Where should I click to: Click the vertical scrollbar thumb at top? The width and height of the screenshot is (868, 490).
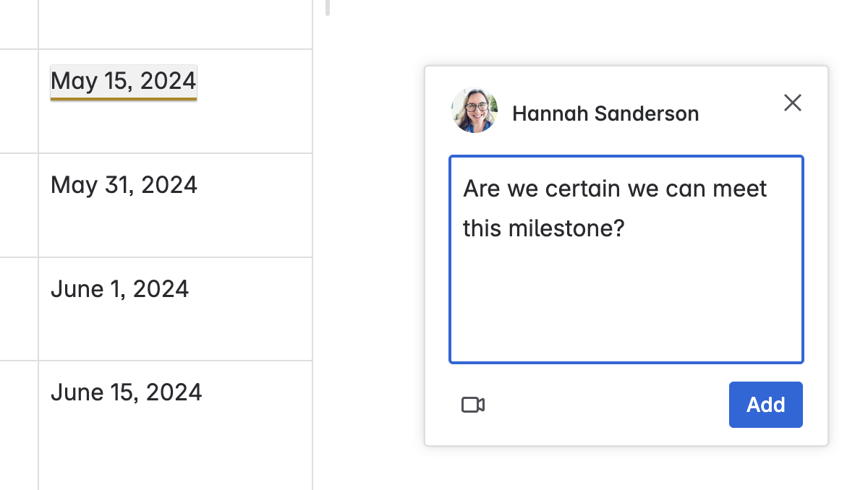pos(328,7)
